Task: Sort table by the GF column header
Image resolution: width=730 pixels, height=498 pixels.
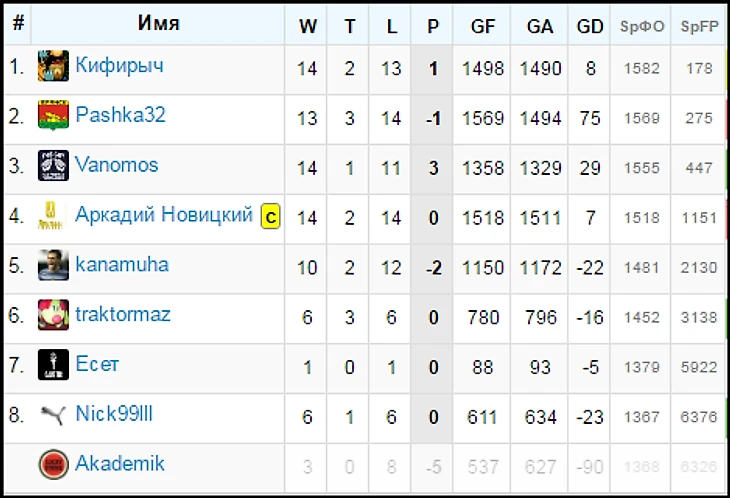Action: click(x=483, y=27)
